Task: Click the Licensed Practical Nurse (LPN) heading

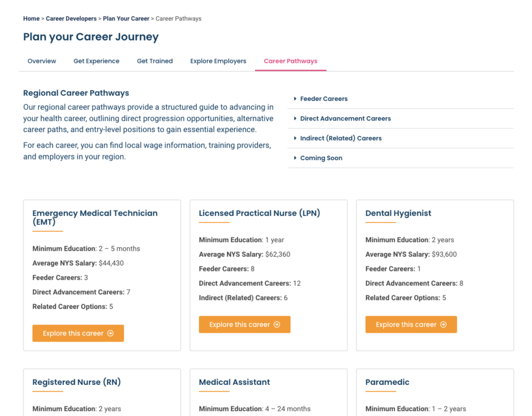Action: pos(259,213)
